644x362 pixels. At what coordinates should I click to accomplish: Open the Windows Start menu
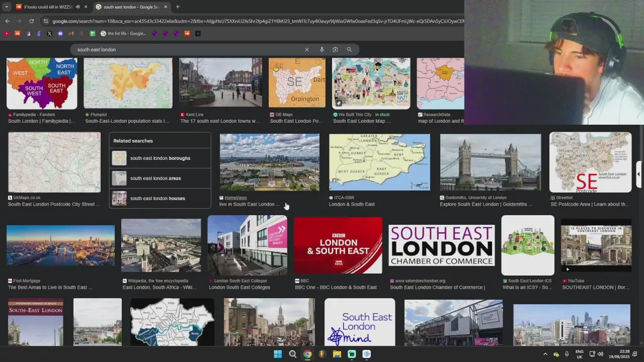click(278, 354)
